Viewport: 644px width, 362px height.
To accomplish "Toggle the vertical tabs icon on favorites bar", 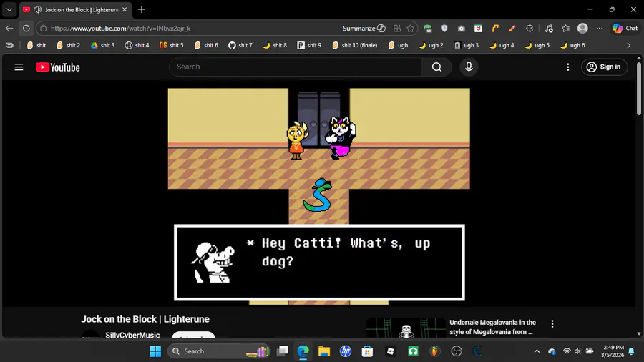I will click(x=9, y=45).
